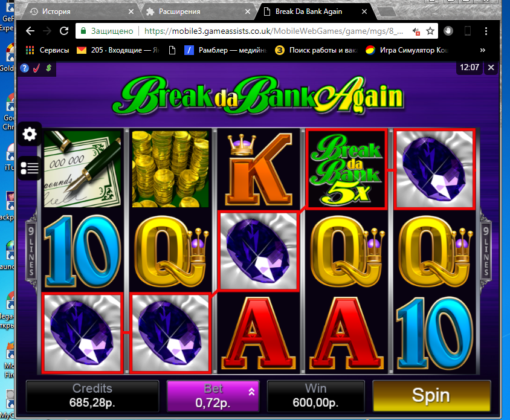Screen dimensions: 510x420
Task: Toggle the muted tab audio icon
Action: tap(416, 31)
